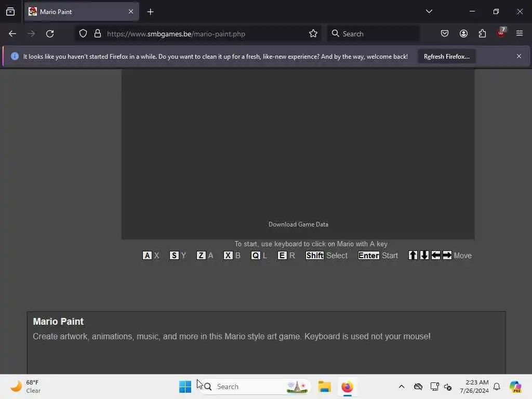
Task: Click the cloud sync disabled tray icon
Action: (418, 387)
